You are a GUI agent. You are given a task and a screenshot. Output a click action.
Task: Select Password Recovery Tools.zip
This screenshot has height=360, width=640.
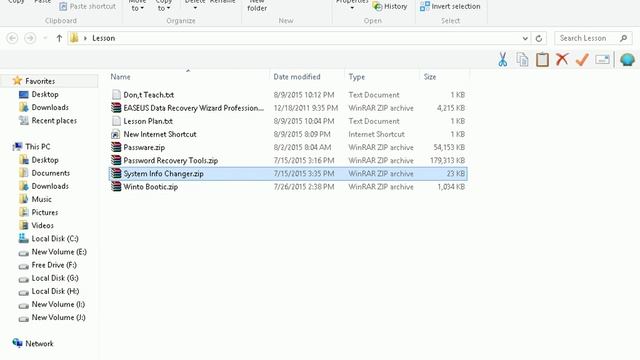point(288,160)
